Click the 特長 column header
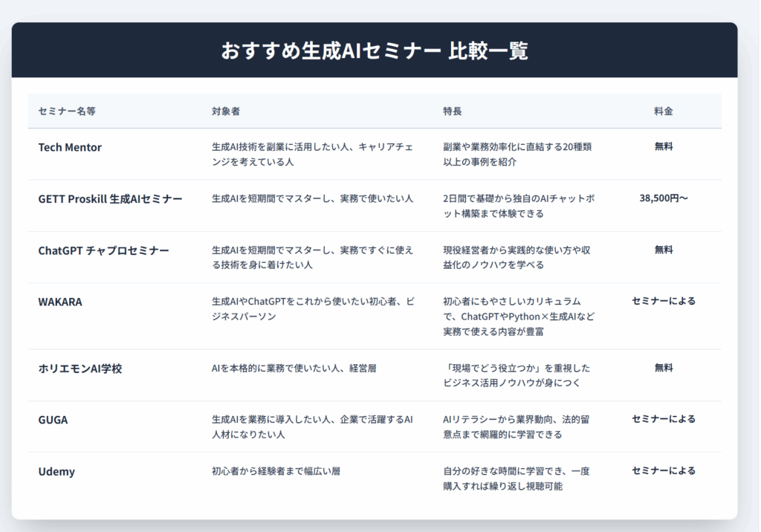 pyautogui.click(x=452, y=111)
